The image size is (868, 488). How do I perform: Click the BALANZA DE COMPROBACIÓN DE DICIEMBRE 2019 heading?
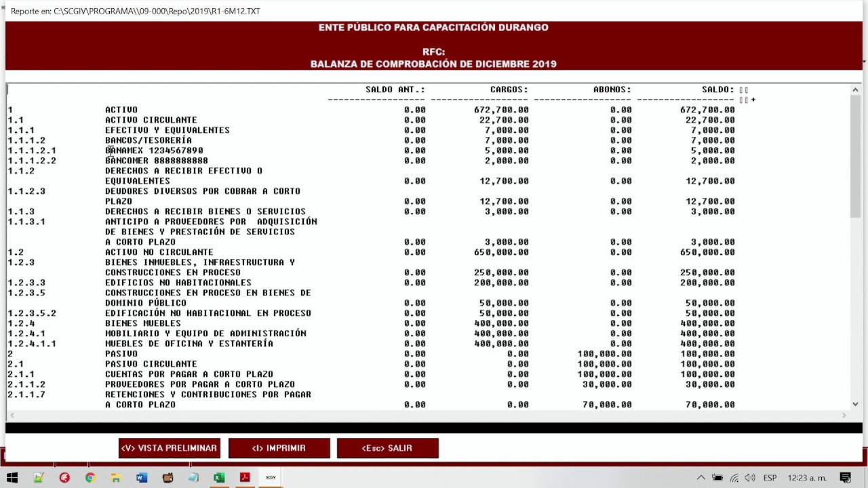pos(433,64)
